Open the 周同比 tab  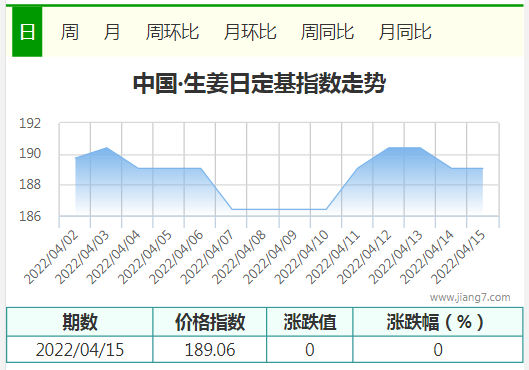pos(327,32)
